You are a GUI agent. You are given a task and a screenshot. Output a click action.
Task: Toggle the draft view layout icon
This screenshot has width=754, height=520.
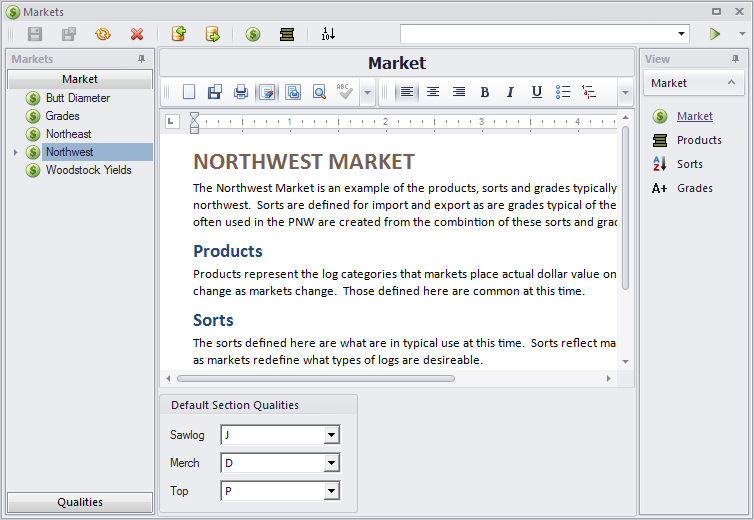[267, 91]
